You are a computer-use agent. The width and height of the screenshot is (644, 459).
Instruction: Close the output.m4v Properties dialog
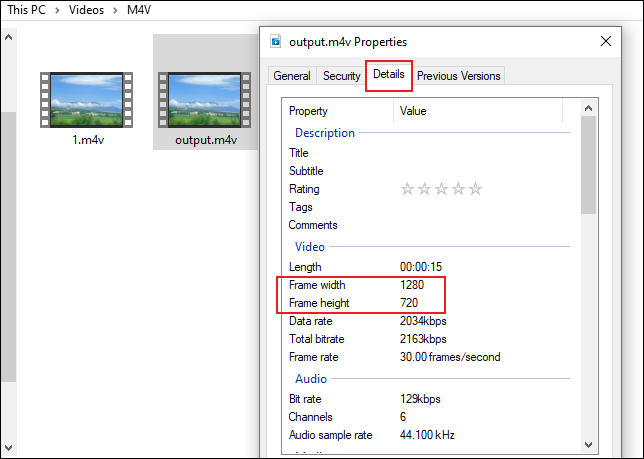click(x=606, y=41)
